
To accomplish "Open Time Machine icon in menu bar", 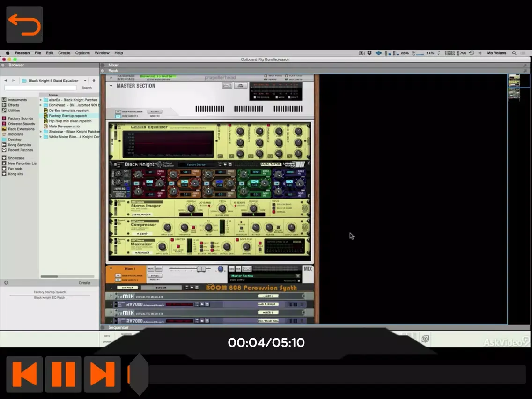I will pos(472,53).
